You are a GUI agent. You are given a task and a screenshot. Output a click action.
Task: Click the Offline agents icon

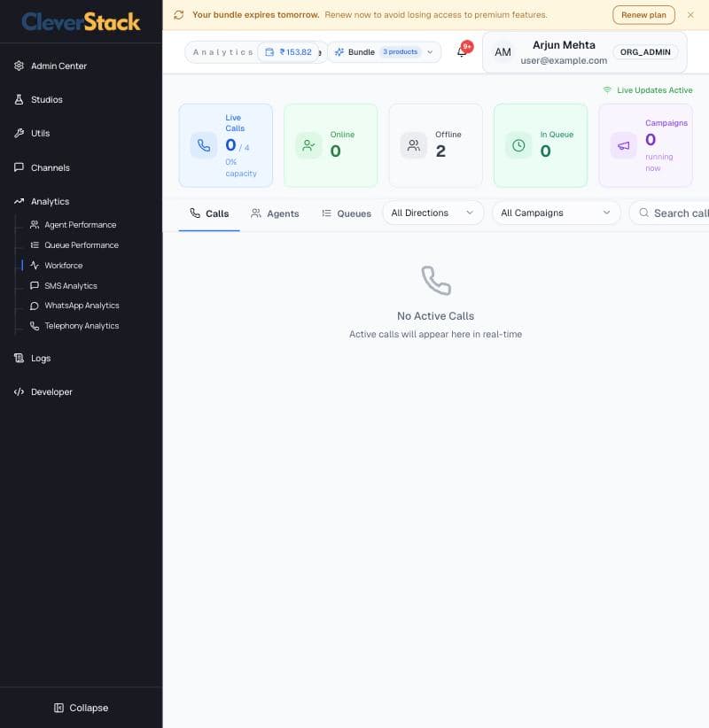point(414,145)
